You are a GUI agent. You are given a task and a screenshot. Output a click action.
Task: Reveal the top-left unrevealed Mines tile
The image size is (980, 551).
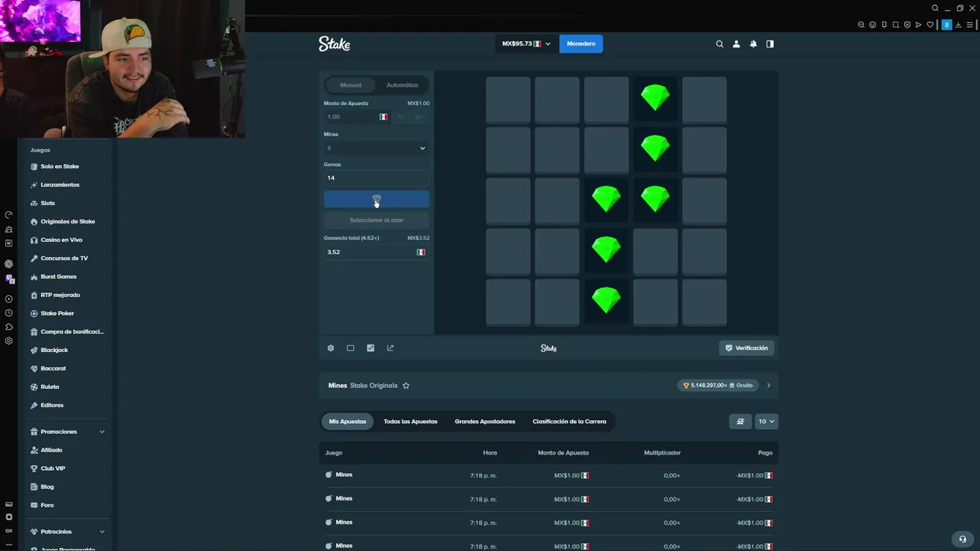[508, 99]
